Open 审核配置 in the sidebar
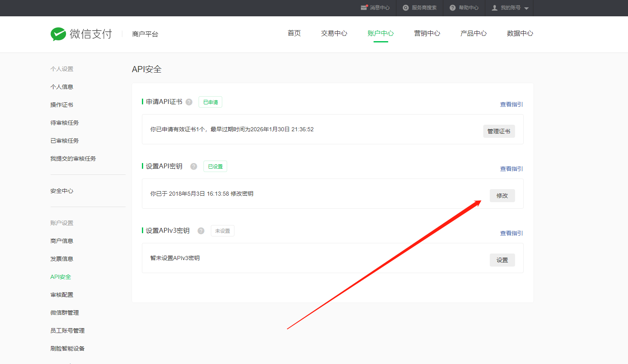Screen dimensions: 628x364 [62, 295]
